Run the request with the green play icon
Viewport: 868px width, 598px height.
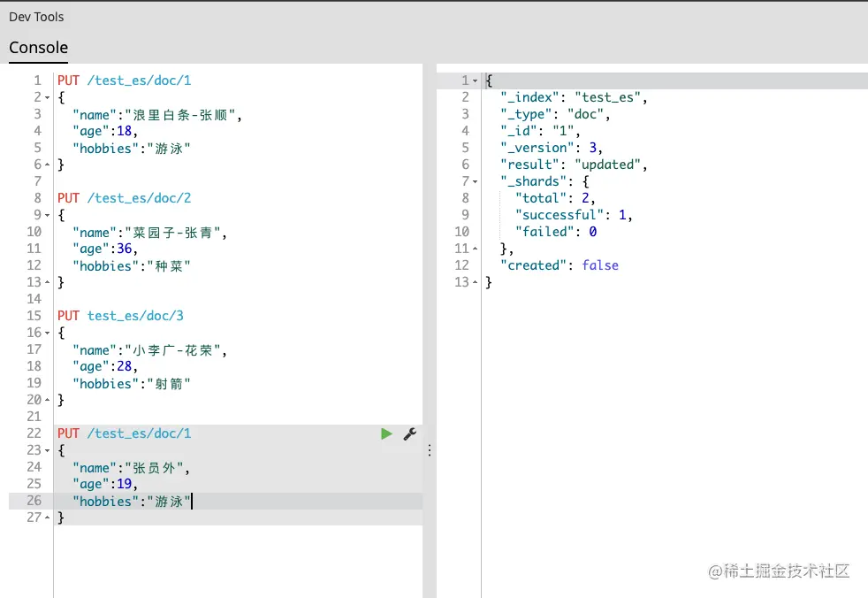[386, 434]
